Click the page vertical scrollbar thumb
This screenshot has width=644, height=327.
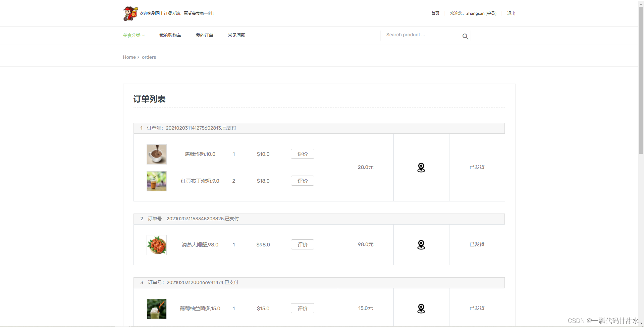(641, 80)
